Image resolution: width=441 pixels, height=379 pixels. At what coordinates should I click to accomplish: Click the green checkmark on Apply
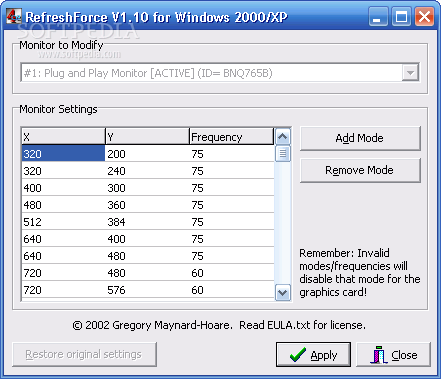(x=297, y=355)
